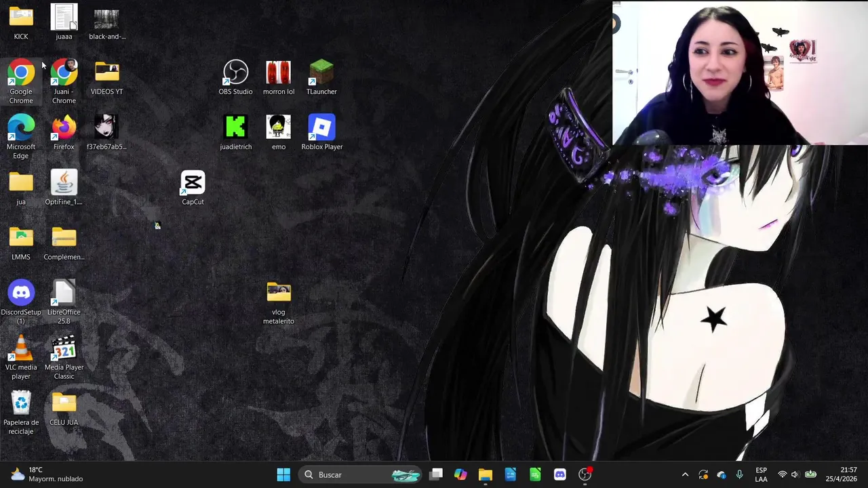Launch TLauncher Minecraft shortcut
The image size is (868, 488).
pos(321,77)
